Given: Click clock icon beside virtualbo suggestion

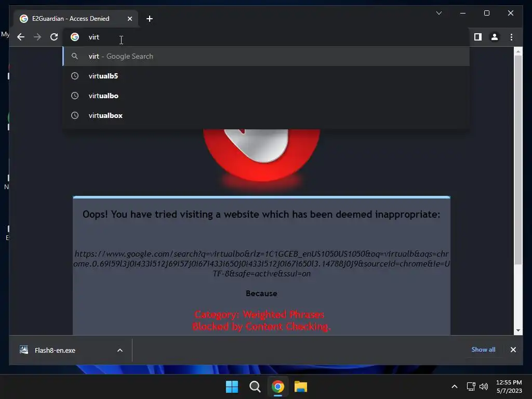Looking at the screenshot, I should click(75, 96).
